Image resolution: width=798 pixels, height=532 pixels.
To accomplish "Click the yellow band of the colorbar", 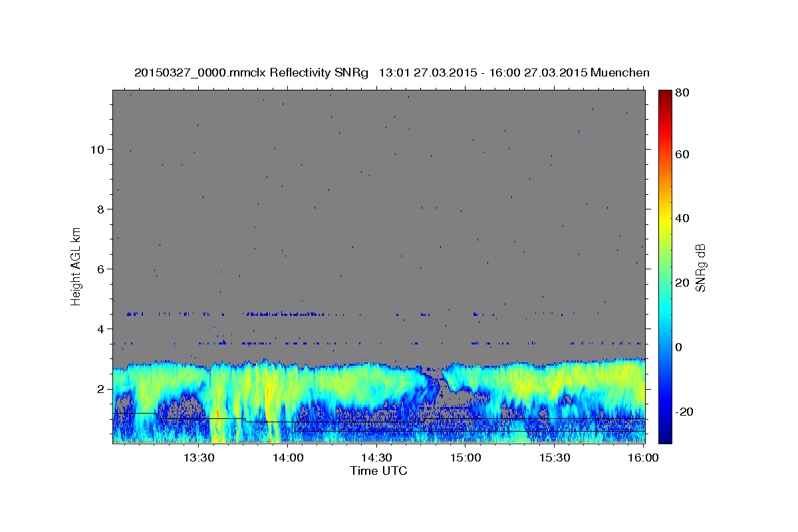I will pos(665,219).
